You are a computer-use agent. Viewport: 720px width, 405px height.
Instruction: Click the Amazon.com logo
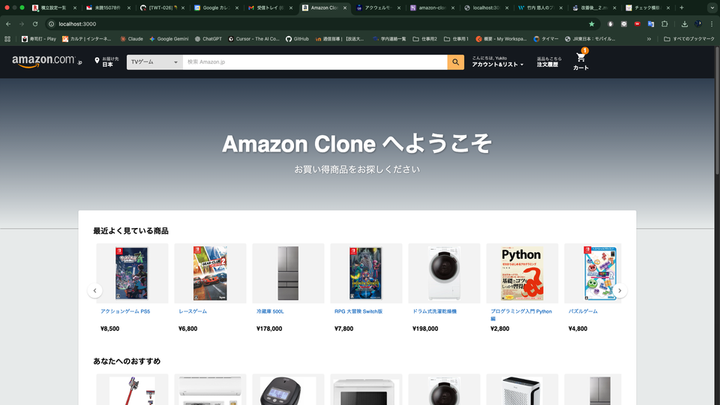tap(46, 61)
